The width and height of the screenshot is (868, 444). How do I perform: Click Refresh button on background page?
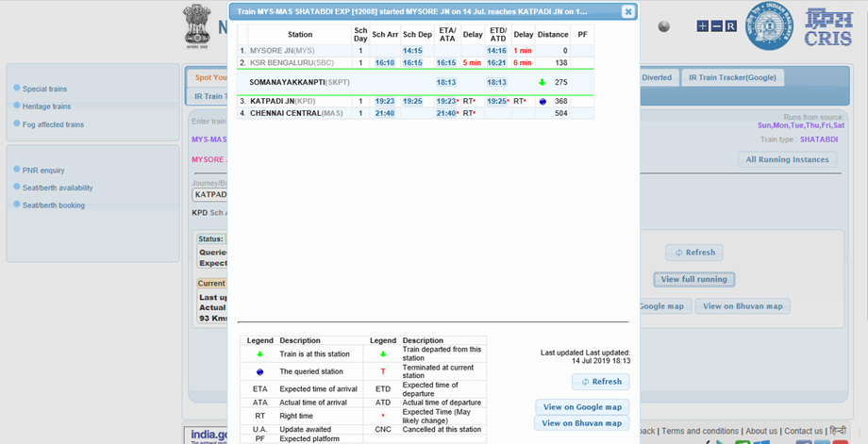coord(694,253)
